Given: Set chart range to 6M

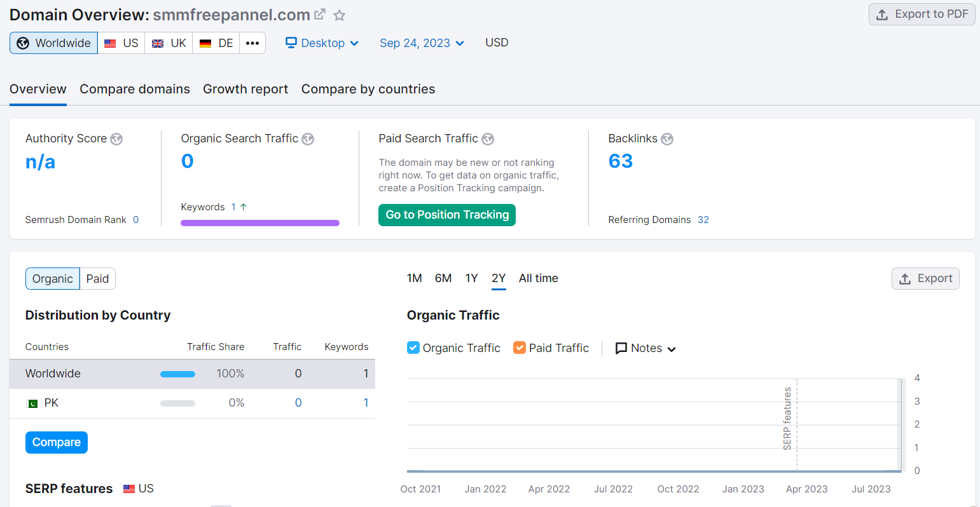Looking at the screenshot, I should tap(443, 278).
